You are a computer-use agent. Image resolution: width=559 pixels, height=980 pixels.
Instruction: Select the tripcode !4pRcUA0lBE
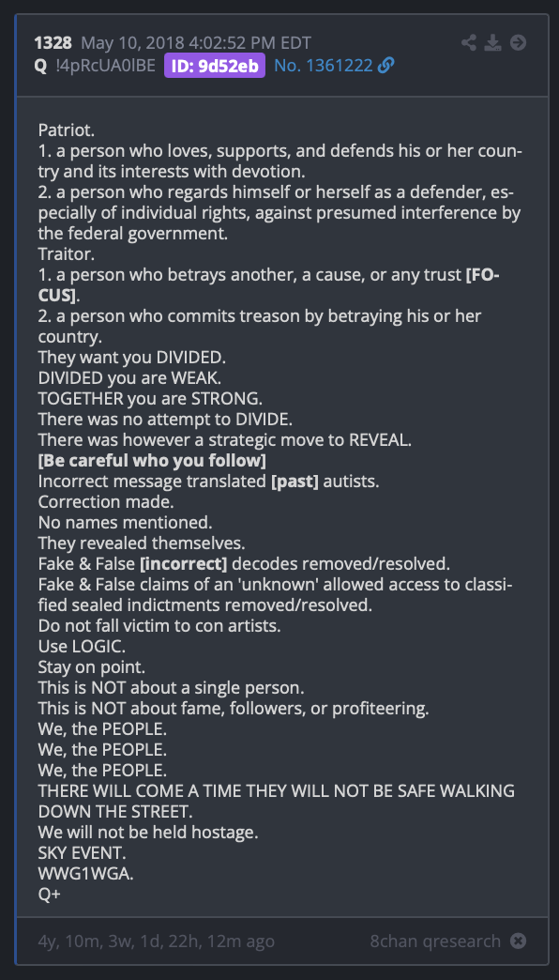(105, 66)
